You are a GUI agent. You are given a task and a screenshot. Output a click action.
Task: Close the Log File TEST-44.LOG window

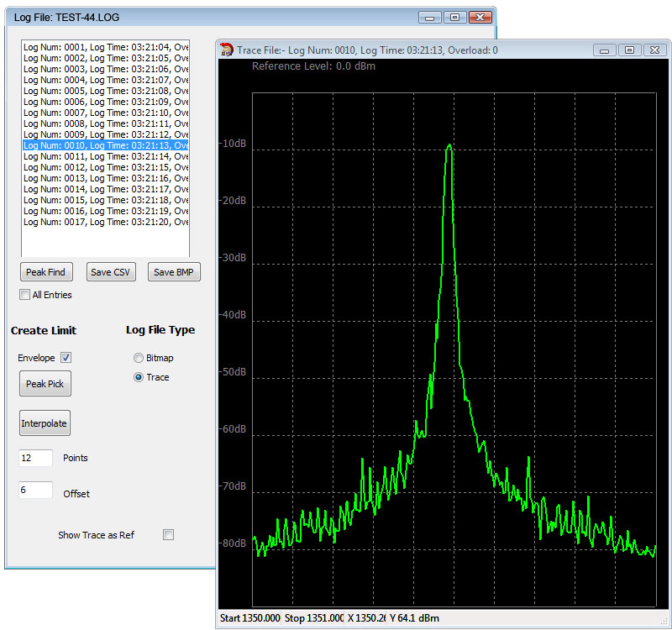point(480,17)
